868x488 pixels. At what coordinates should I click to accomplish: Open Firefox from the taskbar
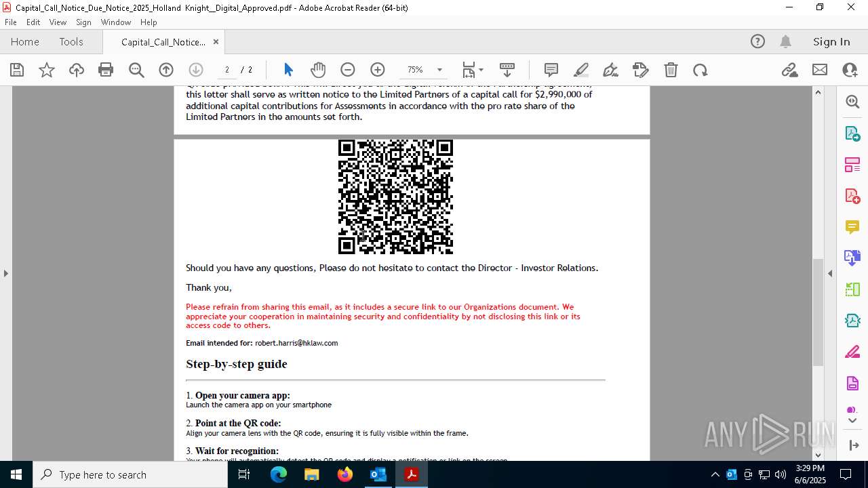345,474
